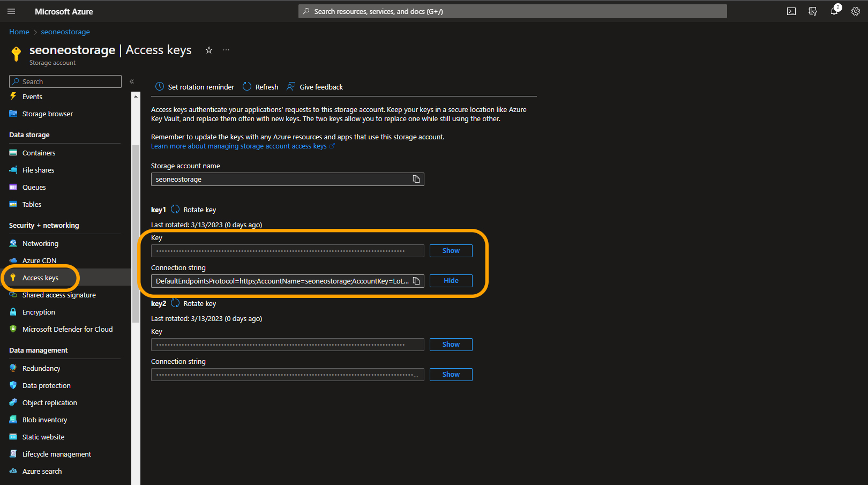This screenshot has height=485, width=868.
Task: Click the directories and subscriptions filter icon
Action: click(813, 11)
